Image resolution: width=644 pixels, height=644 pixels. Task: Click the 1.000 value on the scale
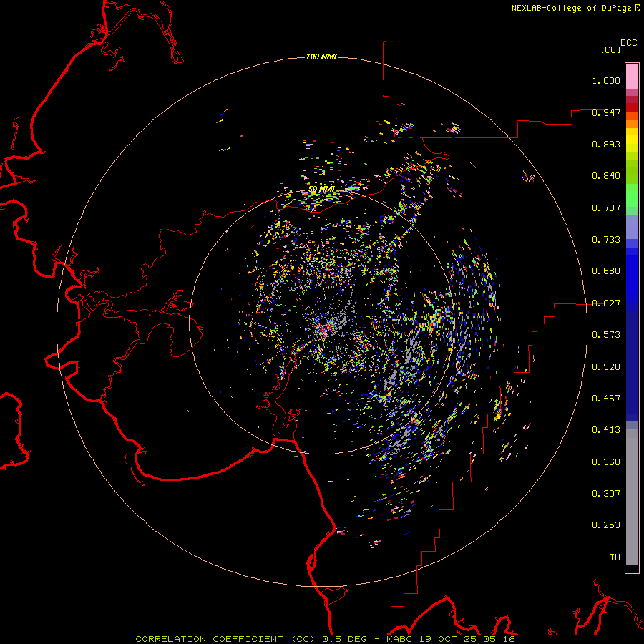coord(606,80)
